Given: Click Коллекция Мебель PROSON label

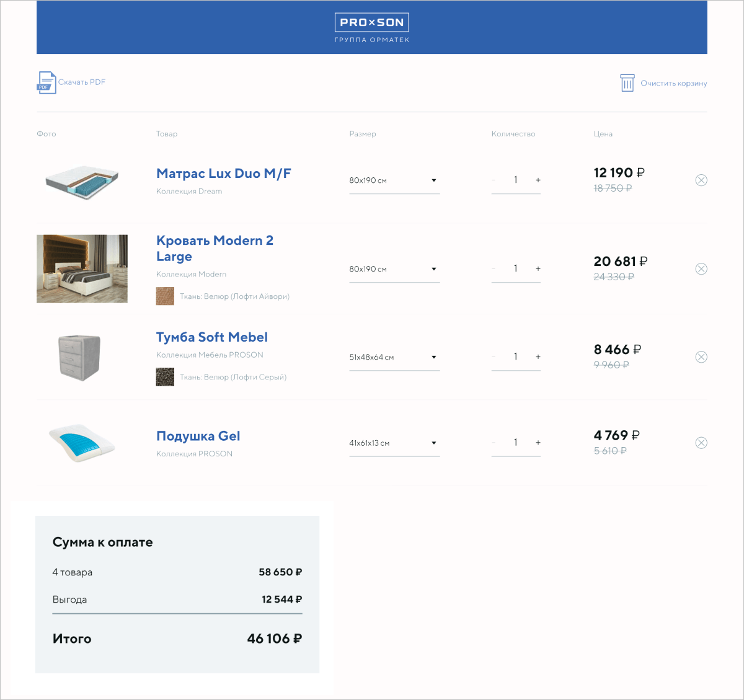Looking at the screenshot, I should point(210,355).
